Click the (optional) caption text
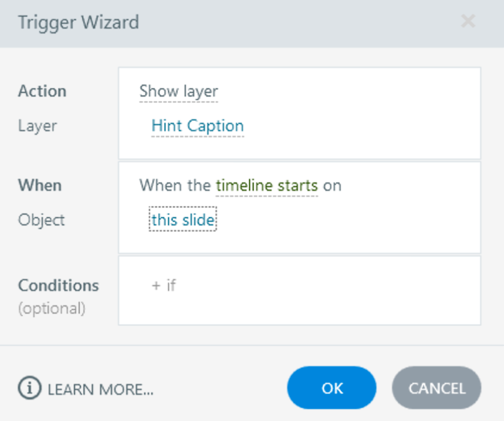The height and width of the screenshot is (421, 504). point(52,309)
